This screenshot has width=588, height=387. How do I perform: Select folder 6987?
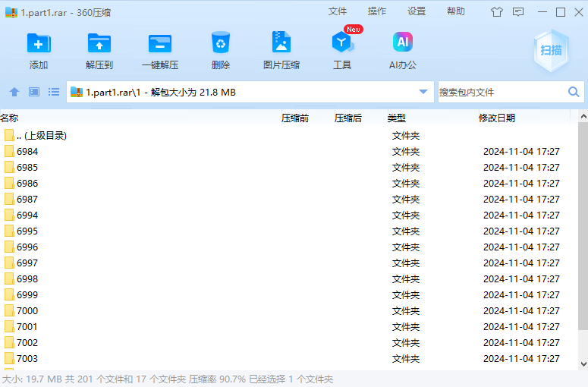(289, 199)
